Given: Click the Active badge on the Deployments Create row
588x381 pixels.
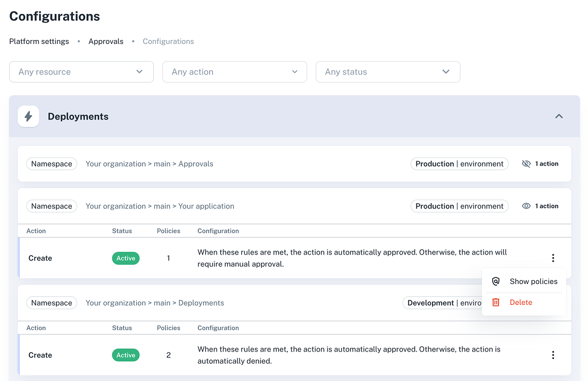Looking at the screenshot, I should click(x=125, y=355).
